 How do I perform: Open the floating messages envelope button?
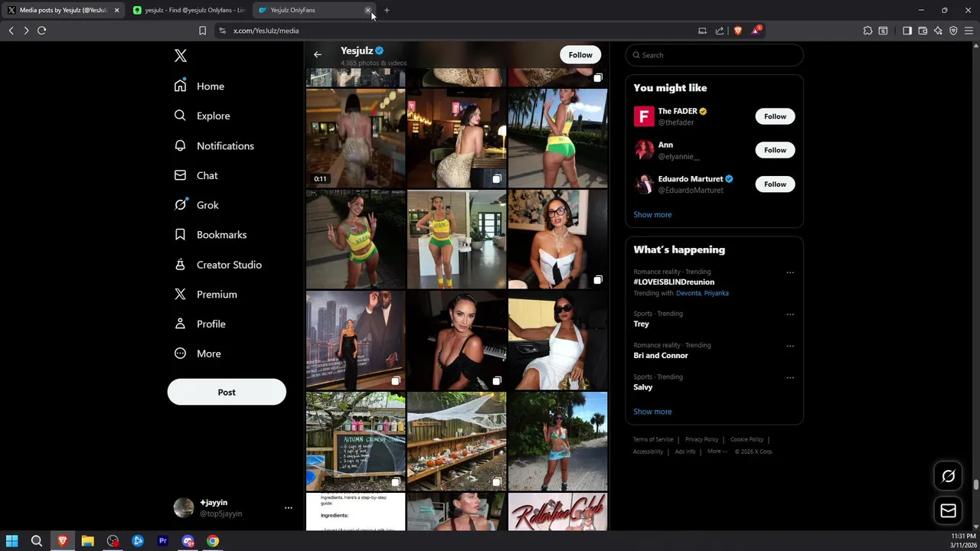[948, 510]
